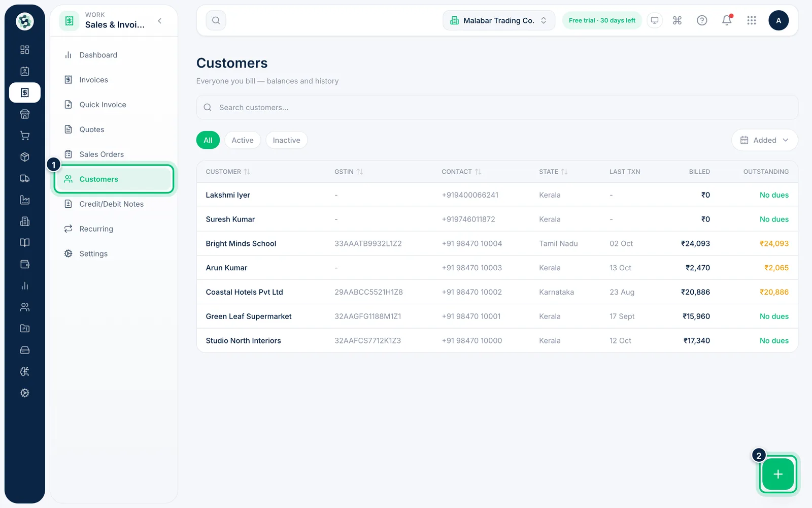Open Invoices in the sidebar
Screen dimensions: 812x508
[114, 80]
